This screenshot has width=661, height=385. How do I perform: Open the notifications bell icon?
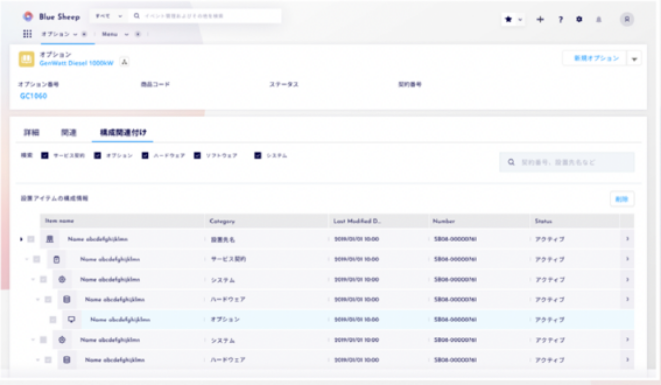coord(599,19)
